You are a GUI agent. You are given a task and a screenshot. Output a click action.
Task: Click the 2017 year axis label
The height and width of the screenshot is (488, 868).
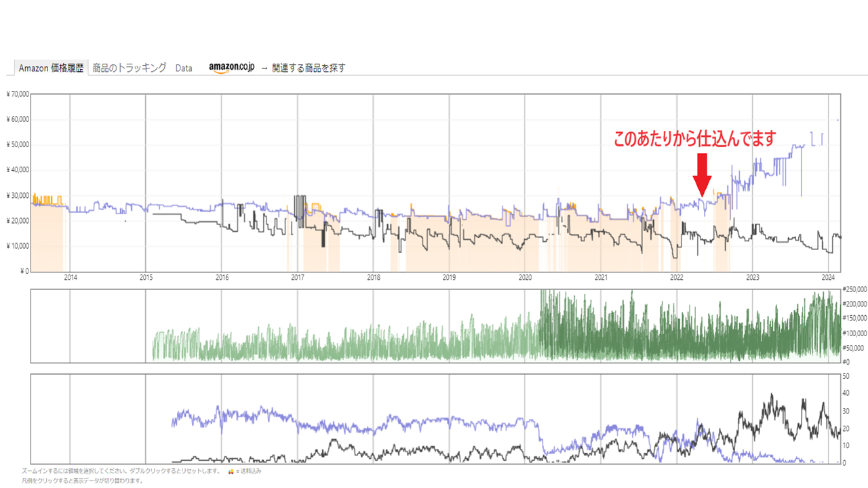tap(298, 277)
